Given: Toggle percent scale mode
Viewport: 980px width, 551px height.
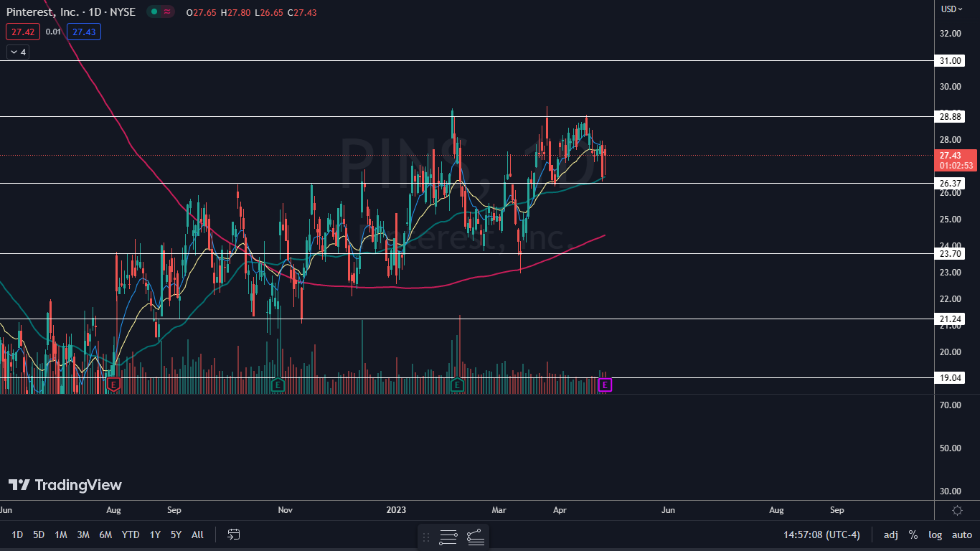Looking at the screenshot, I should click(x=913, y=534).
